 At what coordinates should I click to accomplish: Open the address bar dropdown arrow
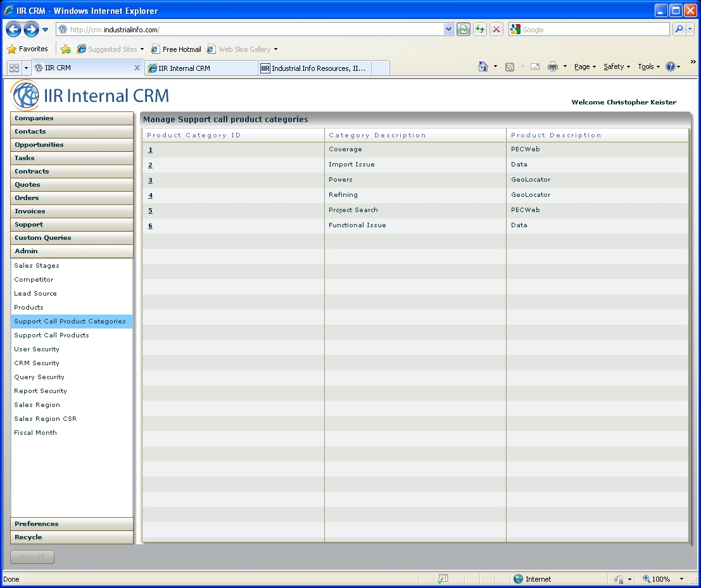coord(448,30)
